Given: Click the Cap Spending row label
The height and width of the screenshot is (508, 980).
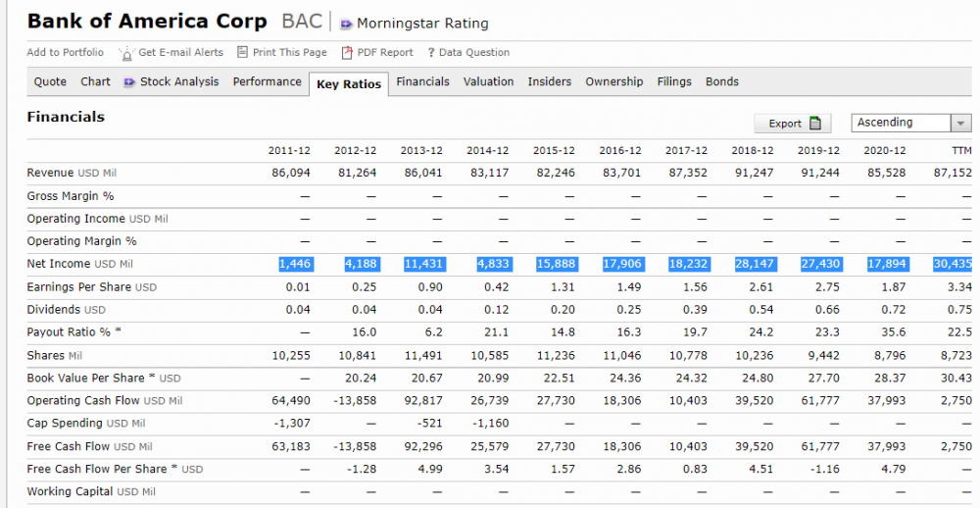Looking at the screenshot, I should [x=85, y=423].
